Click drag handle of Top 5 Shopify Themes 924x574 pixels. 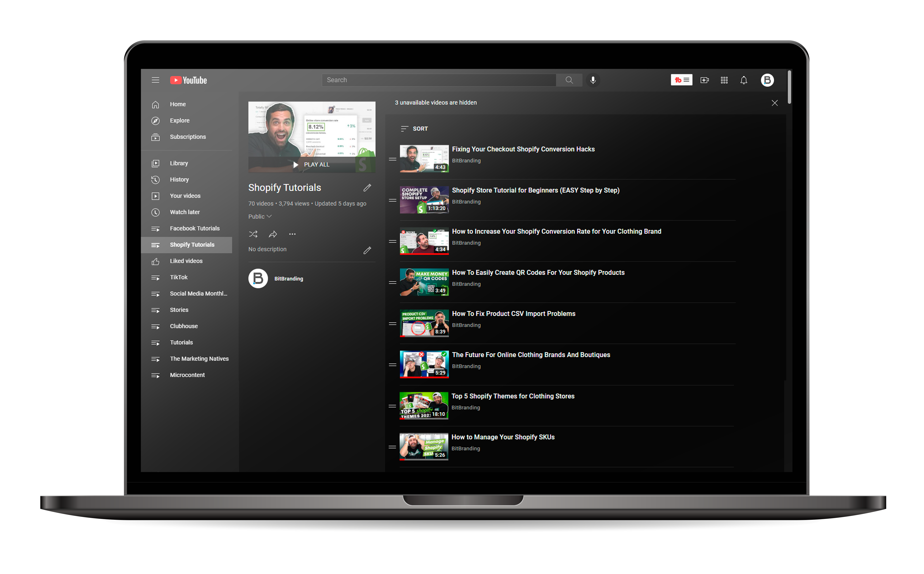tap(392, 406)
